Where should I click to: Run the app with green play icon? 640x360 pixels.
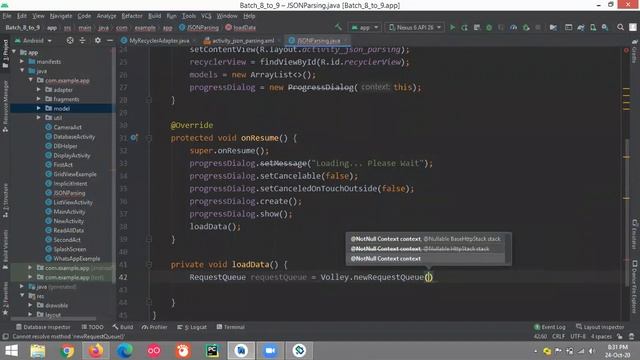[x=452, y=27]
